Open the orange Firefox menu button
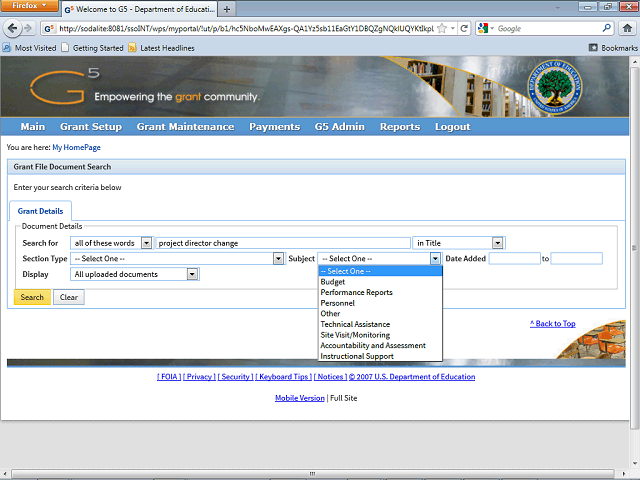 point(29,5)
